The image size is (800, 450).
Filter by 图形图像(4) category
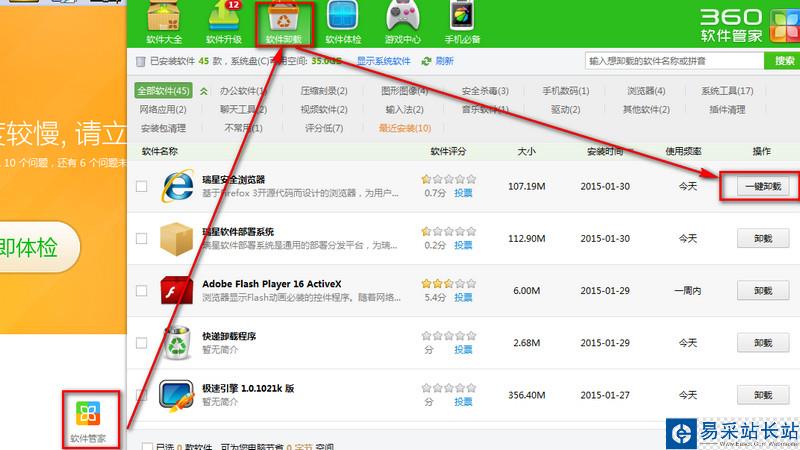(405, 91)
